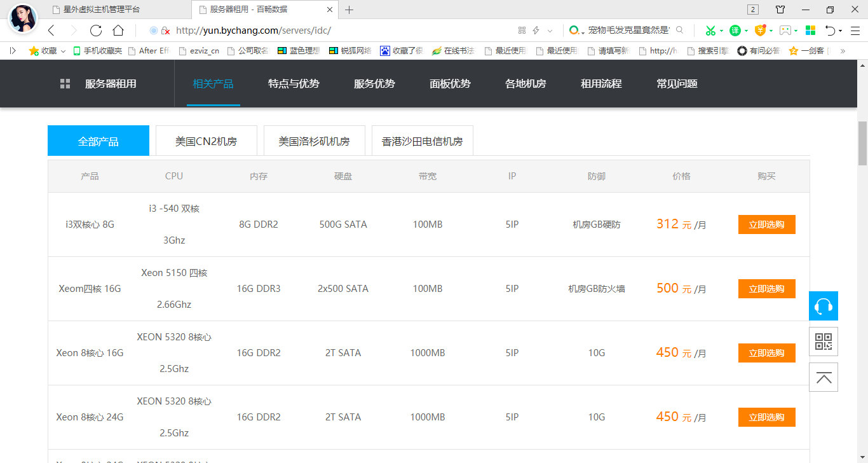Viewport: 868px width, 463px height.
Task: Switch to 香港沙田电信机房 tab
Action: pyautogui.click(x=422, y=141)
